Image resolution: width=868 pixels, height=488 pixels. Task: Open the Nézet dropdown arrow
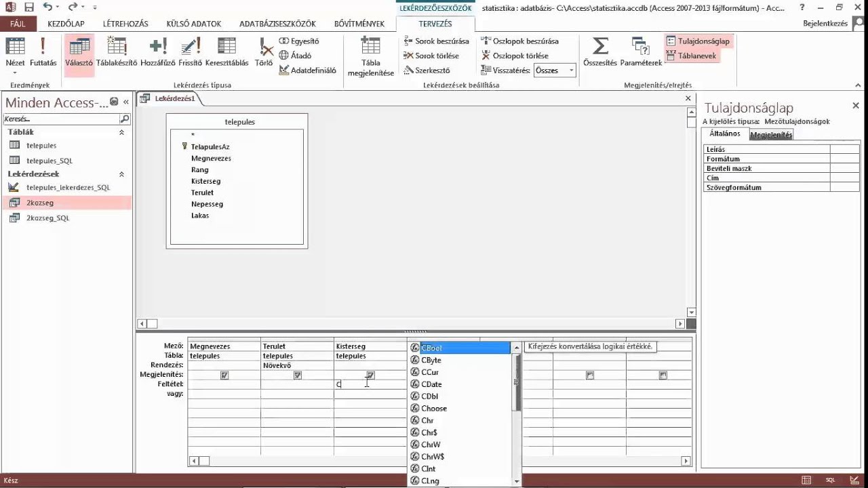pos(15,71)
